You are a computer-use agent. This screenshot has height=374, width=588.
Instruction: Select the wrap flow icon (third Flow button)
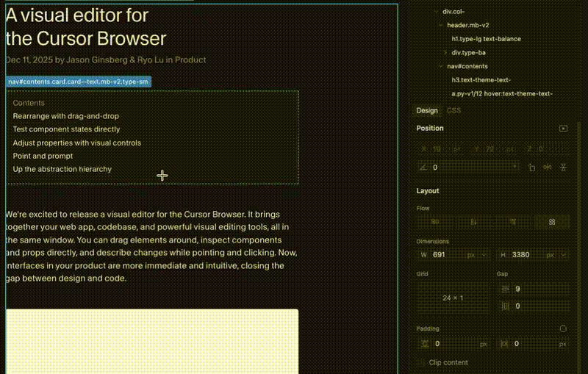513,221
